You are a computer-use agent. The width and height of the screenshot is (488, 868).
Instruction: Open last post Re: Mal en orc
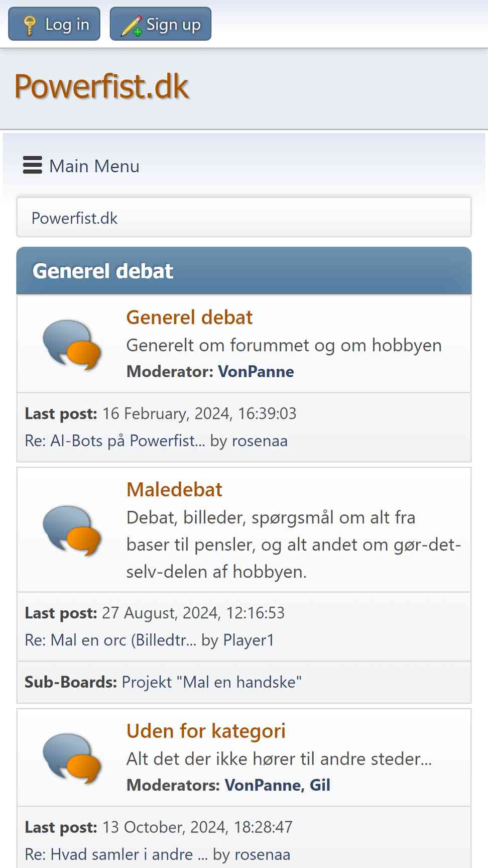coord(110,640)
